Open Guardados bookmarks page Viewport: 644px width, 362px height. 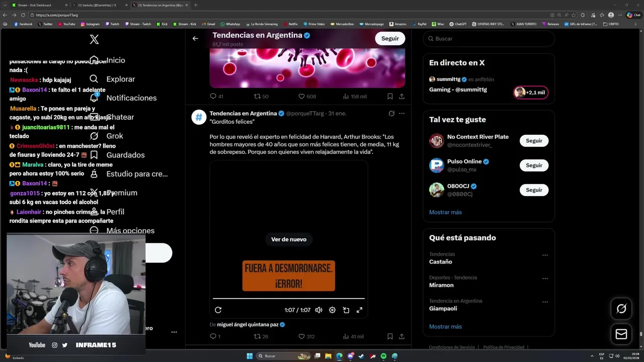coord(117,155)
